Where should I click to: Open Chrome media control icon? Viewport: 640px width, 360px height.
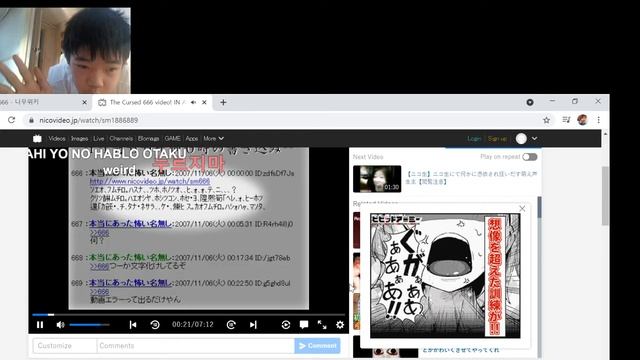click(566, 120)
